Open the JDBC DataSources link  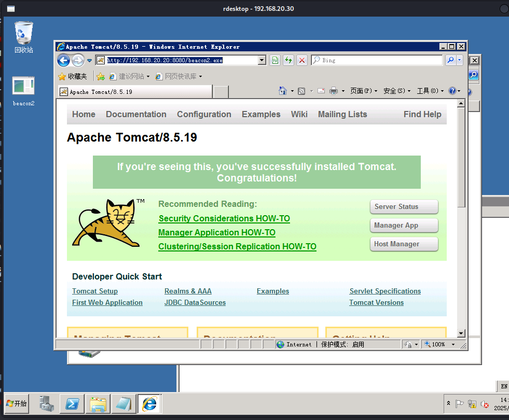[195, 303]
